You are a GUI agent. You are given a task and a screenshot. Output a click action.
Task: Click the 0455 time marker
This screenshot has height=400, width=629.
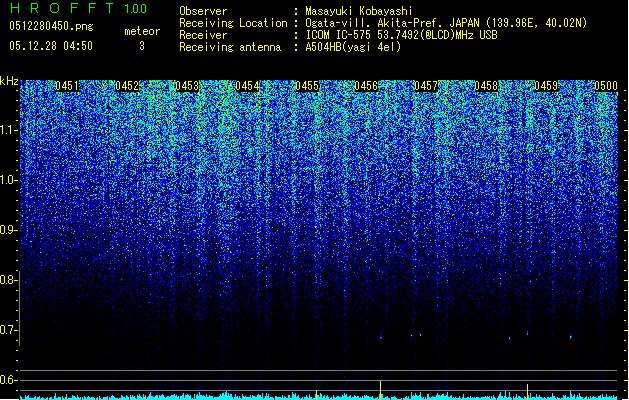pyautogui.click(x=307, y=86)
